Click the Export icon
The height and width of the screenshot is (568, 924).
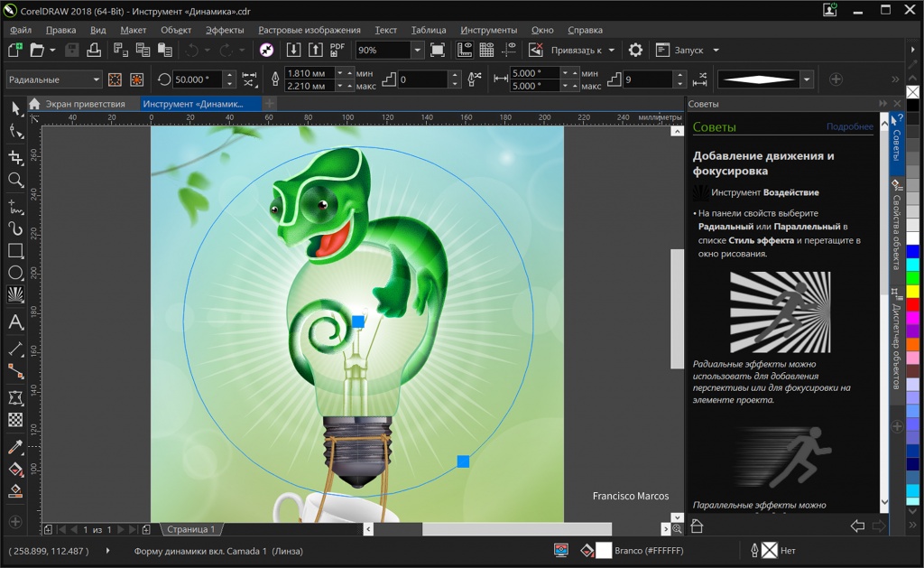click(x=315, y=51)
